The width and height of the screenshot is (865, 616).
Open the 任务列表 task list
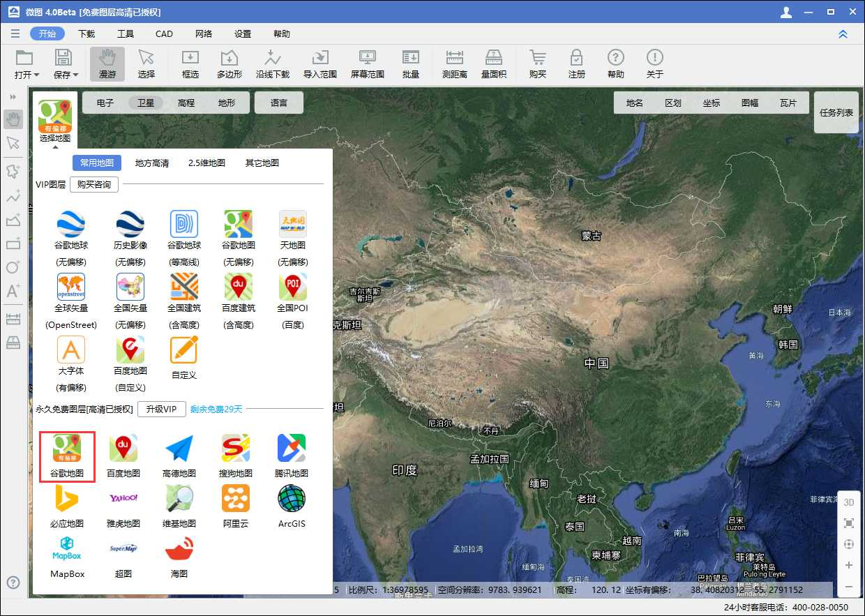point(836,112)
